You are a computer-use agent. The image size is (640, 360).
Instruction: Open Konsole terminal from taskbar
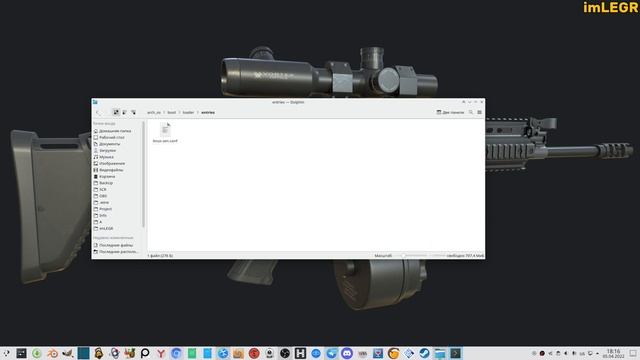tap(456, 353)
